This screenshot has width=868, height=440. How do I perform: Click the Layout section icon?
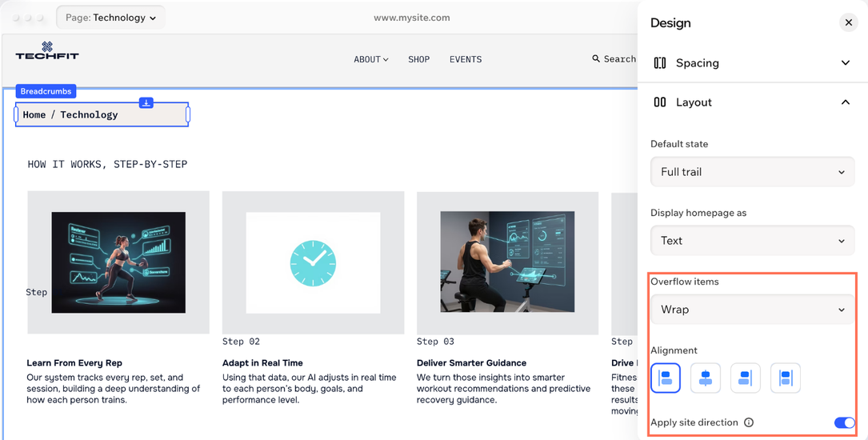pos(660,102)
